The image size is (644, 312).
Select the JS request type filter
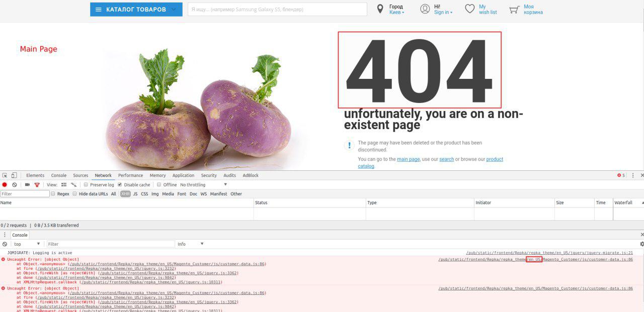(x=135, y=194)
